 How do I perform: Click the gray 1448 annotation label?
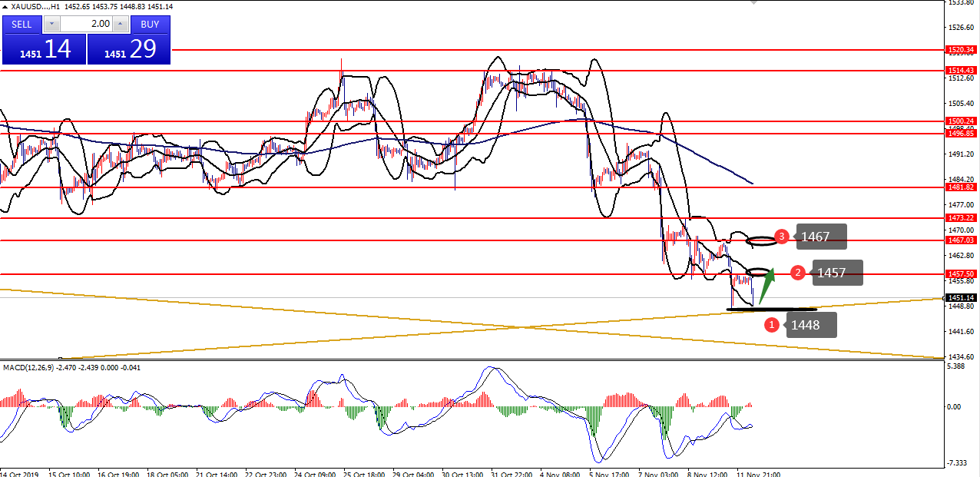coord(809,325)
